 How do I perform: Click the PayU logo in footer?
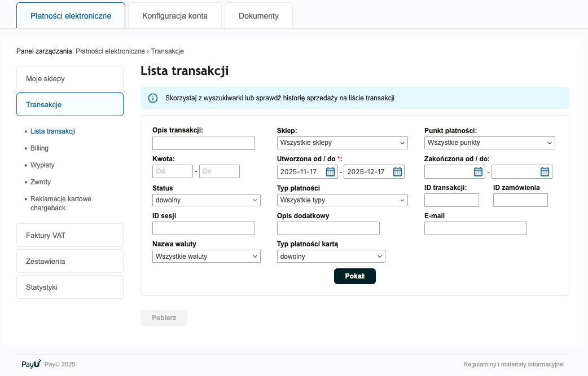point(31,364)
